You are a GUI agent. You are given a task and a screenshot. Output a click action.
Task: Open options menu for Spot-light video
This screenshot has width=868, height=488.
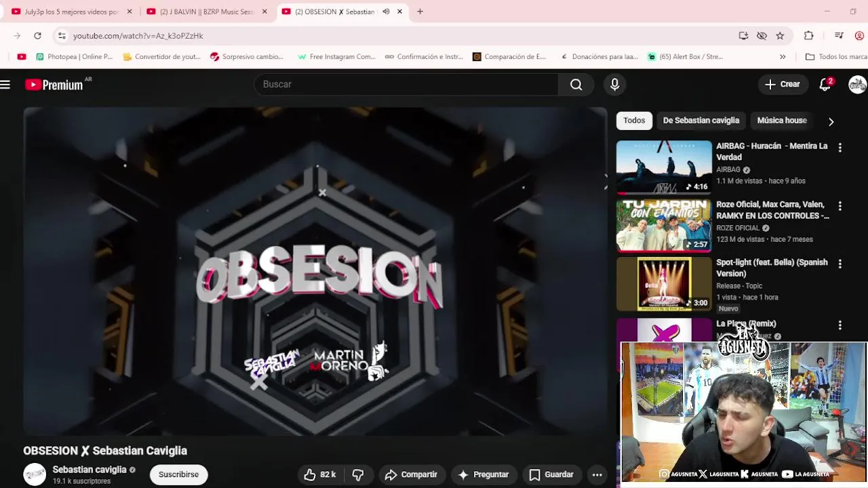[x=840, y=264]
